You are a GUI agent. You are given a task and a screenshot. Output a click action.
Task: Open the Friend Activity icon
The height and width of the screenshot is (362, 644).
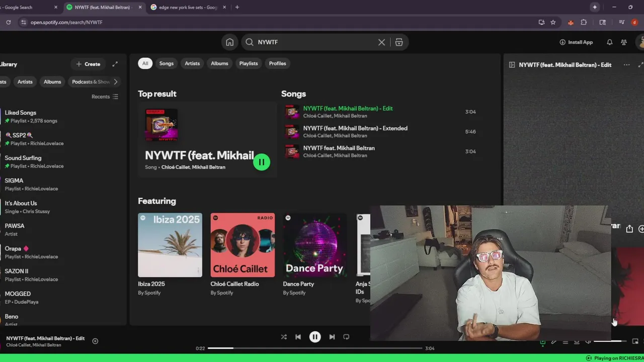tap(624, 42)
